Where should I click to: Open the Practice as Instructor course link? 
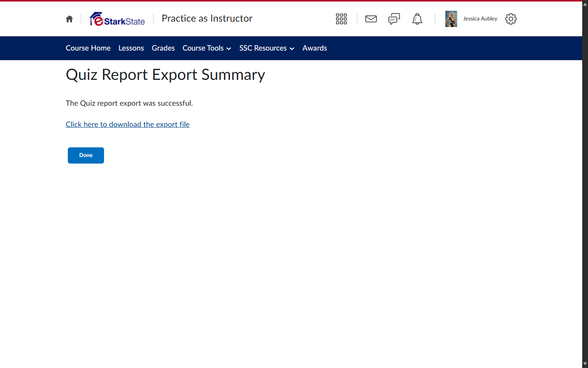207,19
